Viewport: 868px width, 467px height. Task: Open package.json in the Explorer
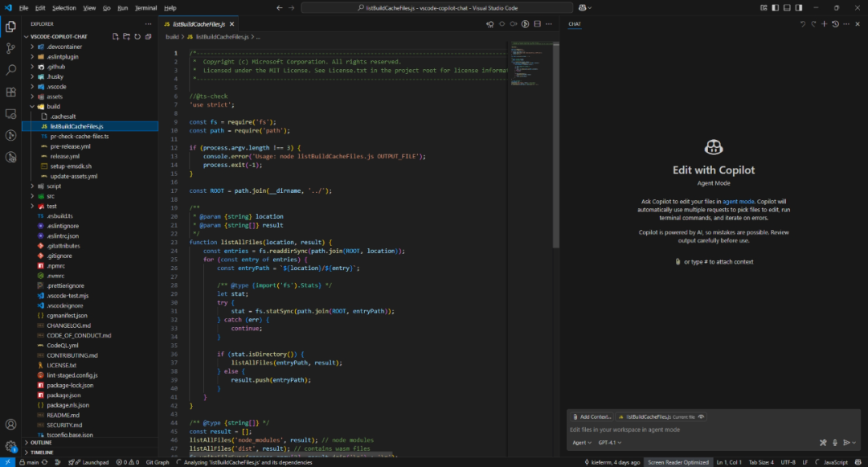click(x=63, y=395)
